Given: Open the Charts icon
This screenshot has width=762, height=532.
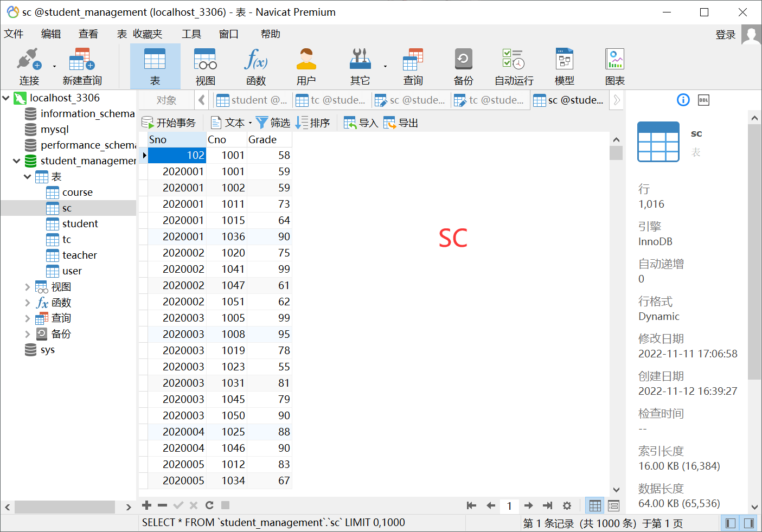Looking at the screenshot, I should pyautogui.click(x=614, y=67).
